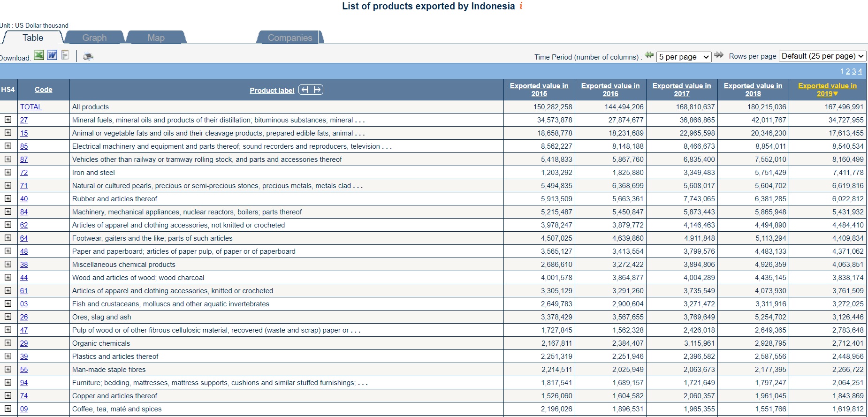Click the printer icon
The height and width of the screenshot is (417, 868).
click(x=88, y=56)
